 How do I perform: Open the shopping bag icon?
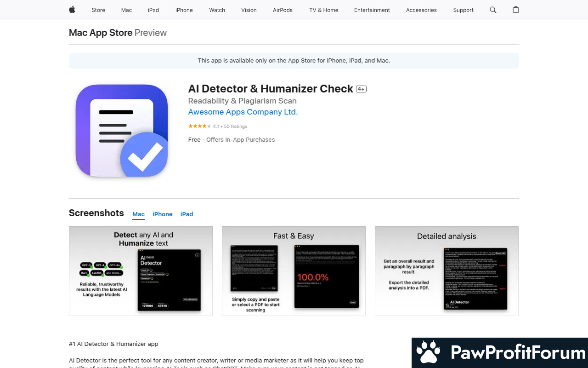[x=516, y=10]
